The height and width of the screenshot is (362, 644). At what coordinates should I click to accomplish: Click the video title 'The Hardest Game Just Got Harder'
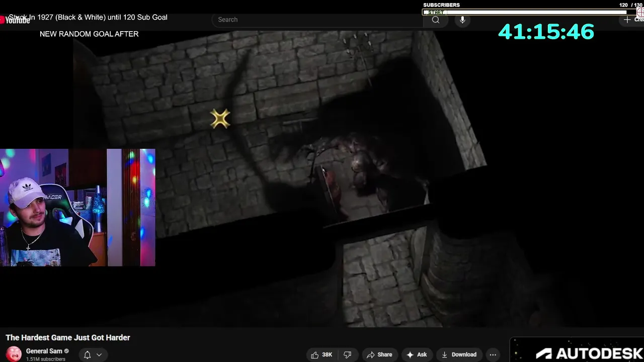pyautogui.click(x=68, y=337)
